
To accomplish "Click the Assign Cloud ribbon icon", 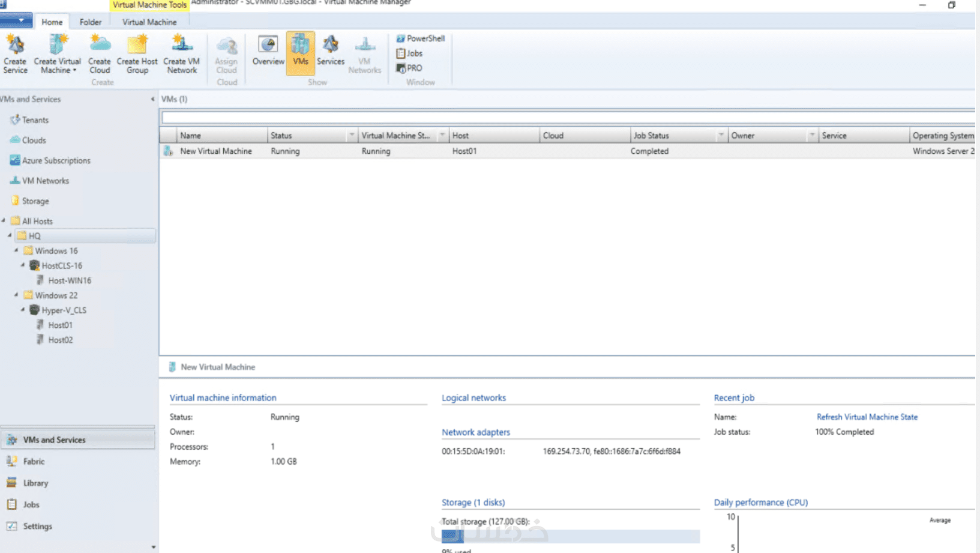I will click(x=226, y=54).
